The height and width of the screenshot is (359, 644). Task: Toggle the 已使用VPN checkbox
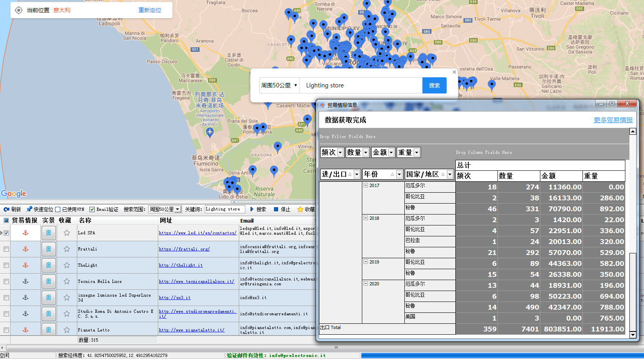[x=58, y=209]
